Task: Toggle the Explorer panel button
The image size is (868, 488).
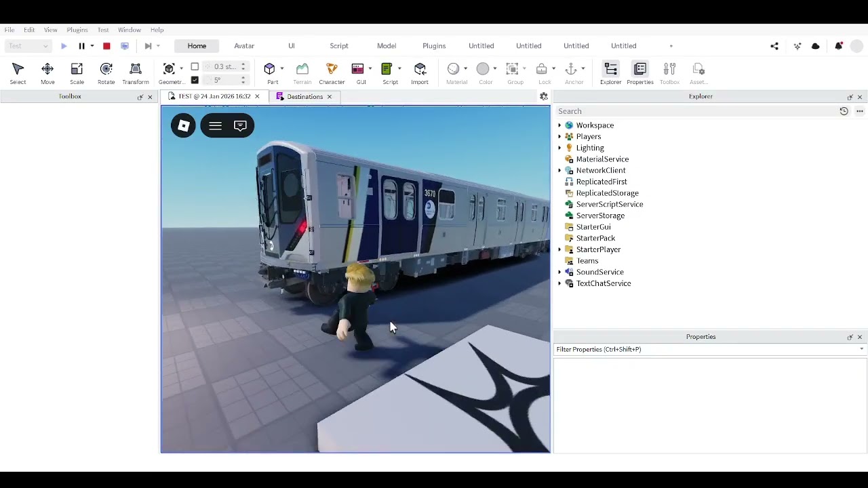Action: pos(610,73)
